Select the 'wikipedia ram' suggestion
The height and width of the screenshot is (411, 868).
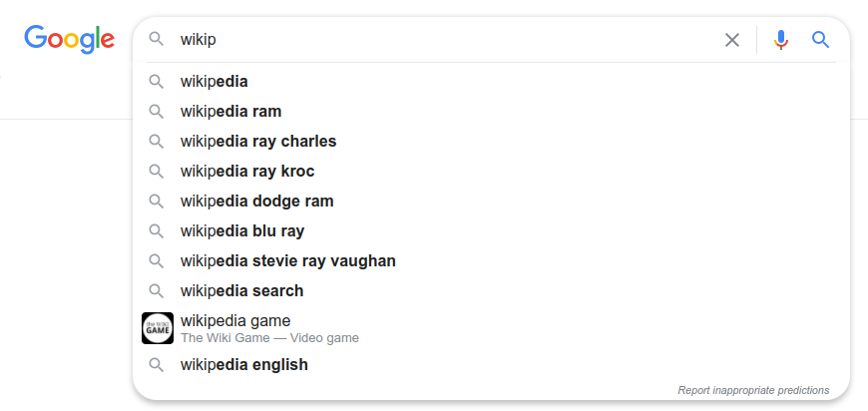point(492,112)
